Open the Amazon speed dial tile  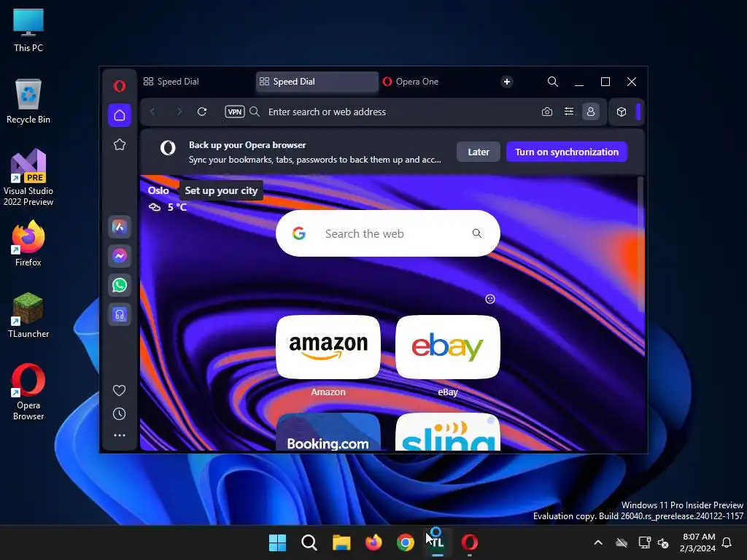click(328, 347)
